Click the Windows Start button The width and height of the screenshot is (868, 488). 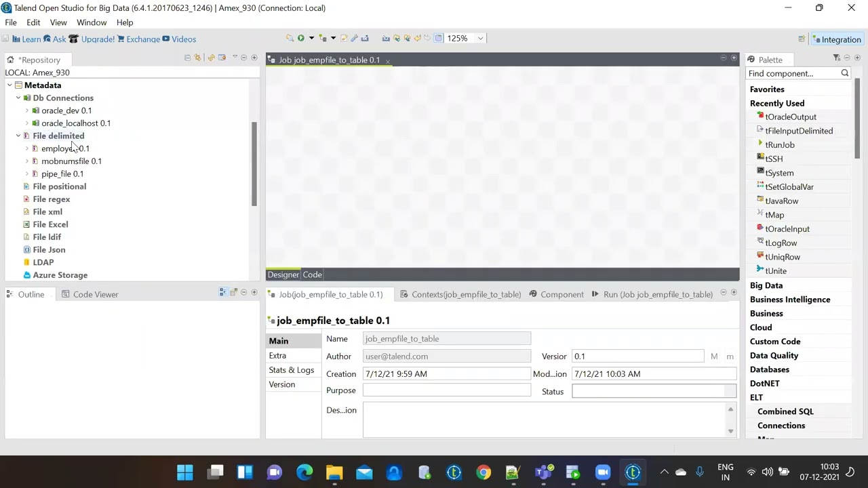coord(185,472)
